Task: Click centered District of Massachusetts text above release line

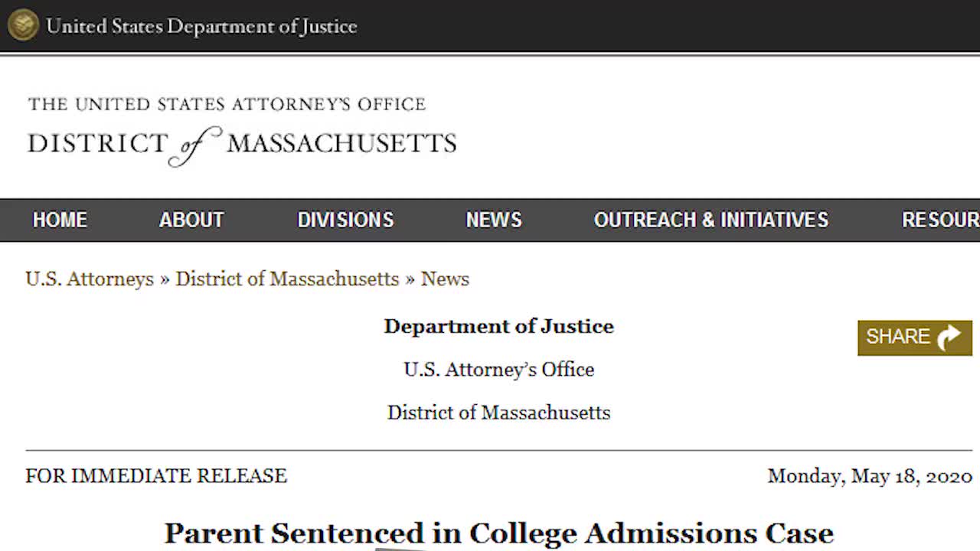Action: [x=498, y=413]
